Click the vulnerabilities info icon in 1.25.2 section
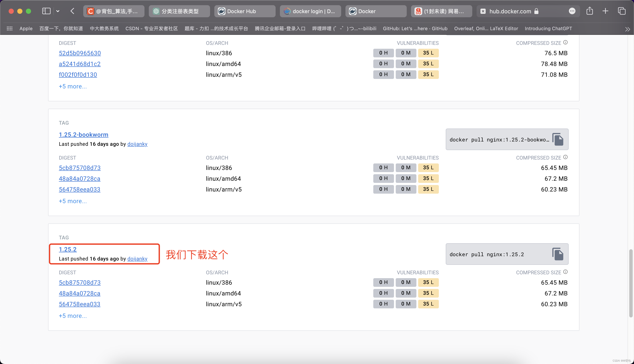Image resolution: width=634 pixels, height=364 pixels. (566, 272)
